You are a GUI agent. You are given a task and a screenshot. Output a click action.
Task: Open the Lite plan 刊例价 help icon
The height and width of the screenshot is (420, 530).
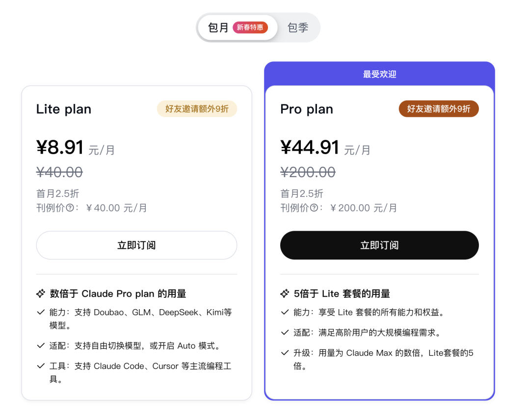click(70, 208)
